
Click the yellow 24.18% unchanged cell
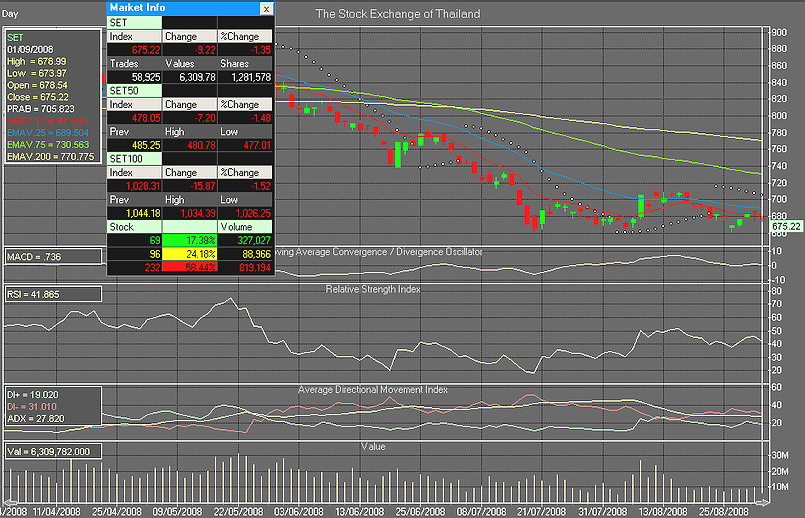[189, 254]
